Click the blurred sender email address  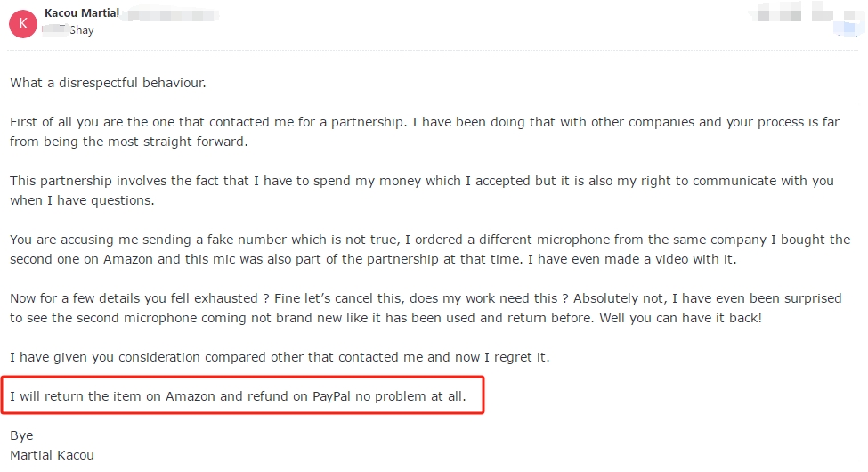click(169, 14)
